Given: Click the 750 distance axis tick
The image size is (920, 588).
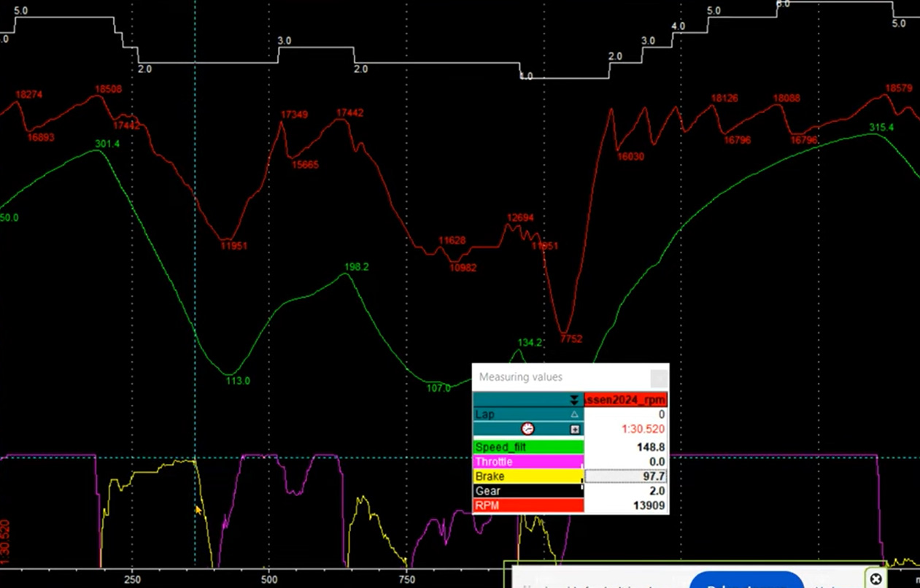Looking at the screenshot, I should pos(406,580).
